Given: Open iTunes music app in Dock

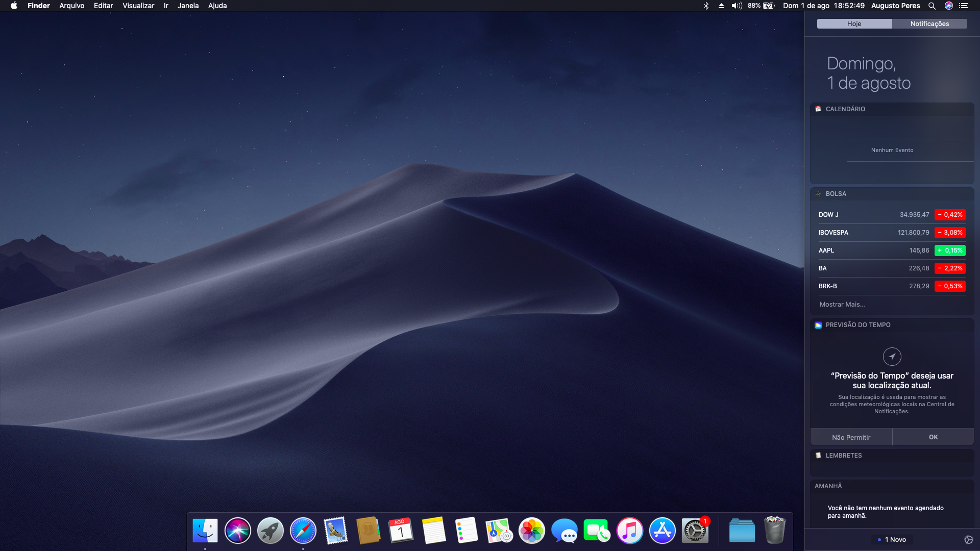Looking at the screenshot, I should coord(629,531).
